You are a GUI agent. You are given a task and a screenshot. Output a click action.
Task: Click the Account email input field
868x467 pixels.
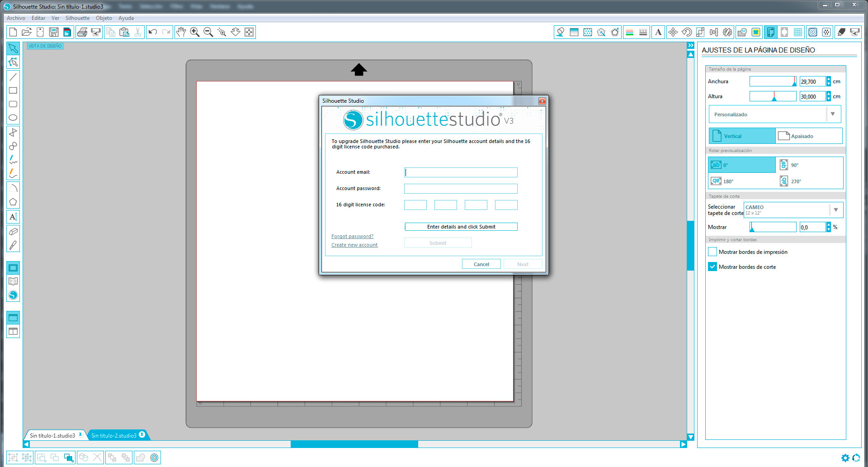[x=461, y=172]
